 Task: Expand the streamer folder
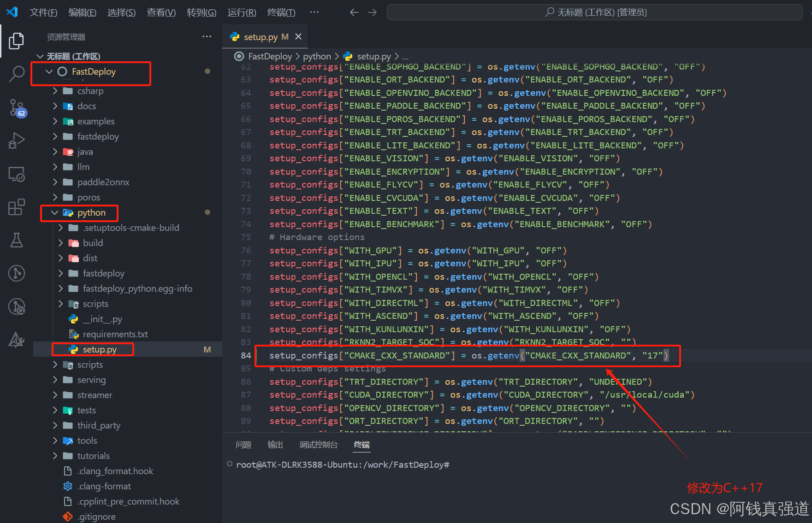tap(55, 395)
